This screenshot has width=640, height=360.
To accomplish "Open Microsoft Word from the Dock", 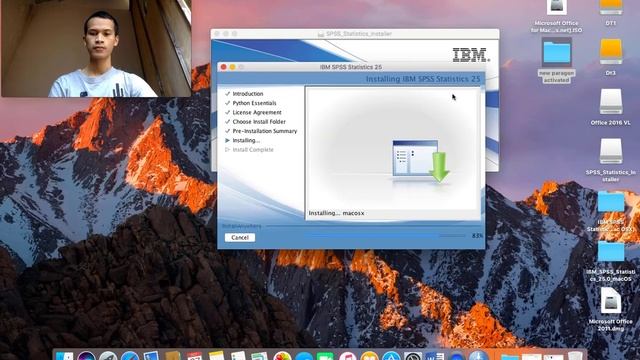I will pyautogui.click(x=434, y=356).
